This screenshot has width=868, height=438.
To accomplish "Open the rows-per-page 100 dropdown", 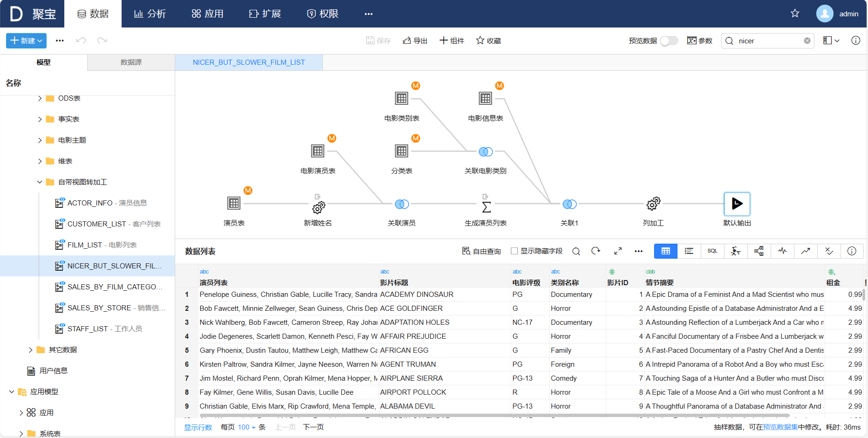I will pos(246,427).
